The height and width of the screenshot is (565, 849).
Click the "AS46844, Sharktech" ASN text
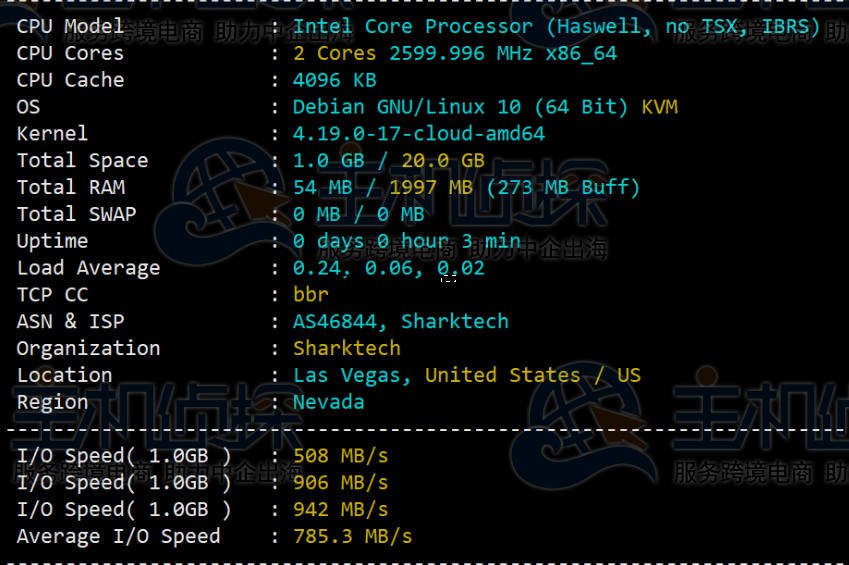[400, 322]
